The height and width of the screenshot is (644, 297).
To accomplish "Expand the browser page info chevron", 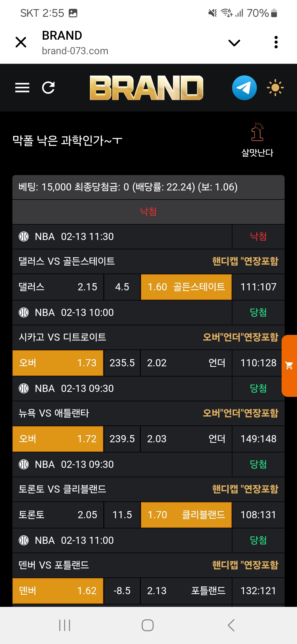I will tap(234, 43).
